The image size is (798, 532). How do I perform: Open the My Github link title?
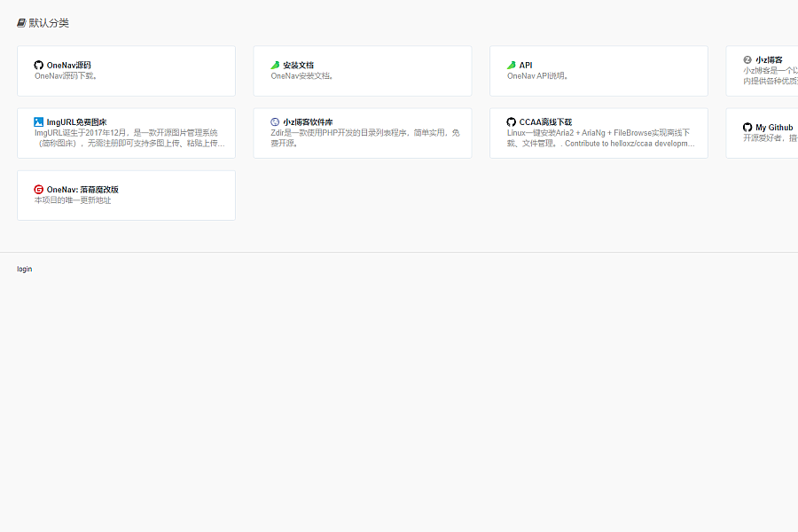(x=774, y=128)
